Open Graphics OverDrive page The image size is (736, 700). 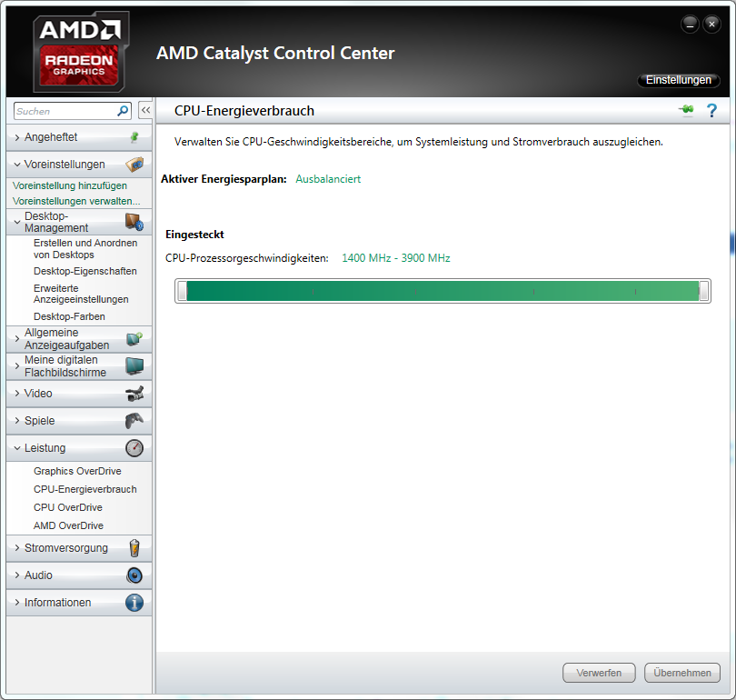(x=77, y=471)
